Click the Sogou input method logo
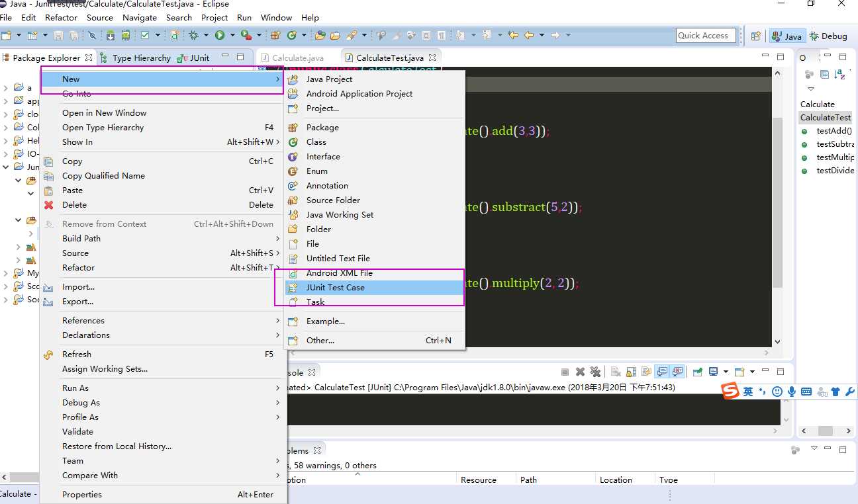This screenshot has height=504, width=858. click(x=730, y=391)
